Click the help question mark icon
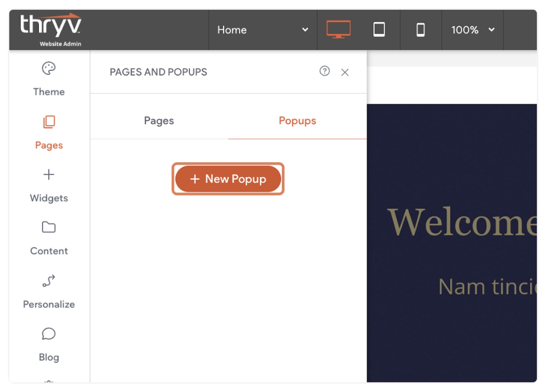Image resolution: width=553 pixels, height=392 pixels. point(325,71)
